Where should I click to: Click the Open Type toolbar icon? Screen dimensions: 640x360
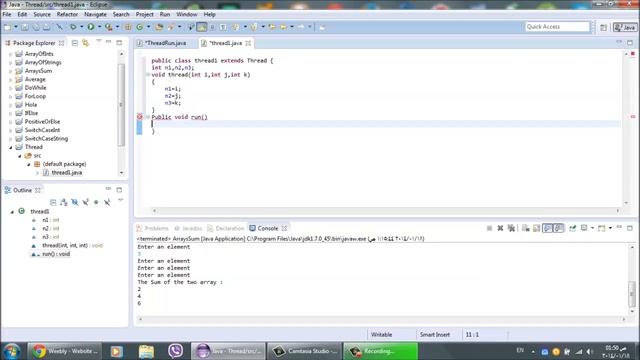[x=159, y=27]
